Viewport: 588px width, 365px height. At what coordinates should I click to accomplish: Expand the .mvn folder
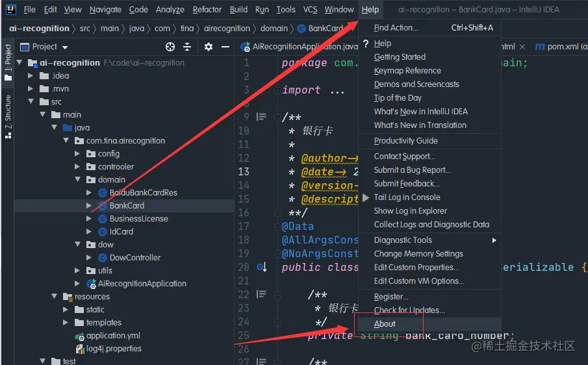31,89
